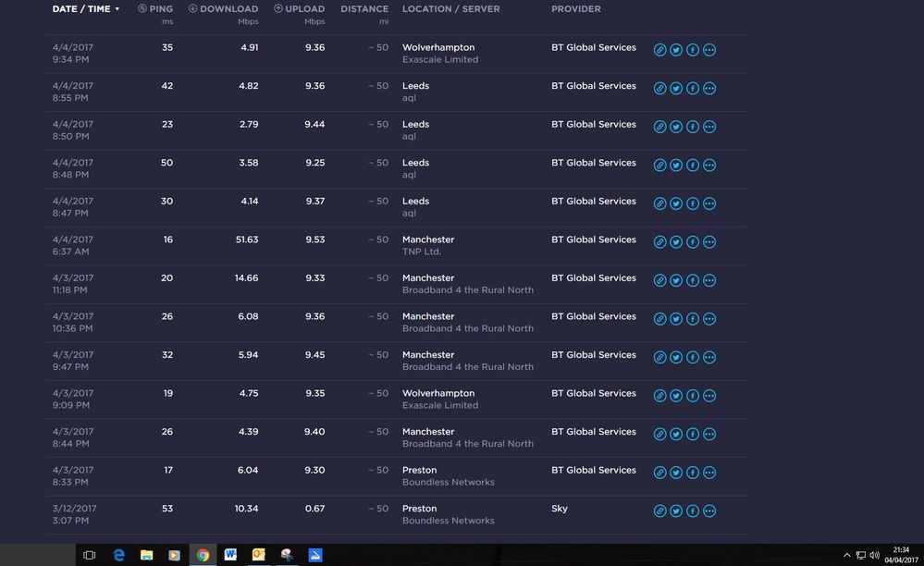Share the 6:37 AM TNP Ltd. result on Facebook
Viewport: 924px width, 566px height.
(x=693, y=242)
